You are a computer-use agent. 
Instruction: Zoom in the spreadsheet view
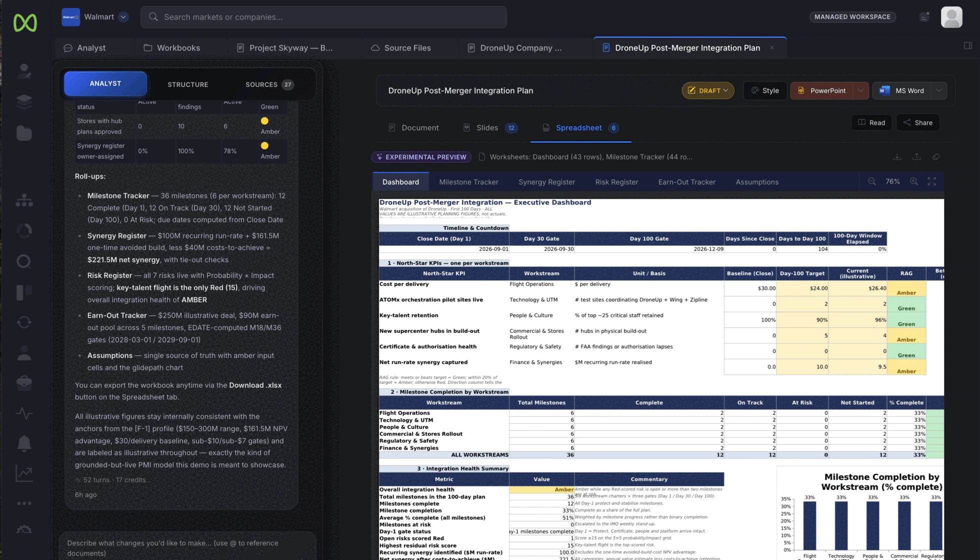tap(914, 181)
